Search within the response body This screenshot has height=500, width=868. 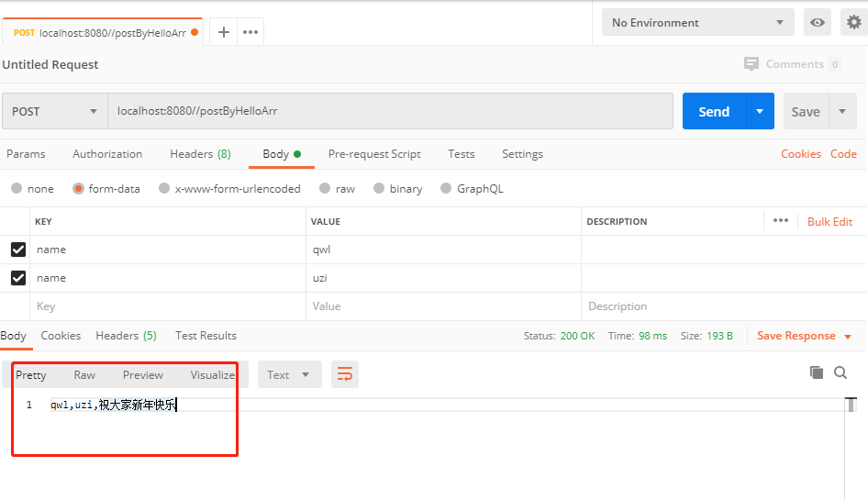[840, 372]
